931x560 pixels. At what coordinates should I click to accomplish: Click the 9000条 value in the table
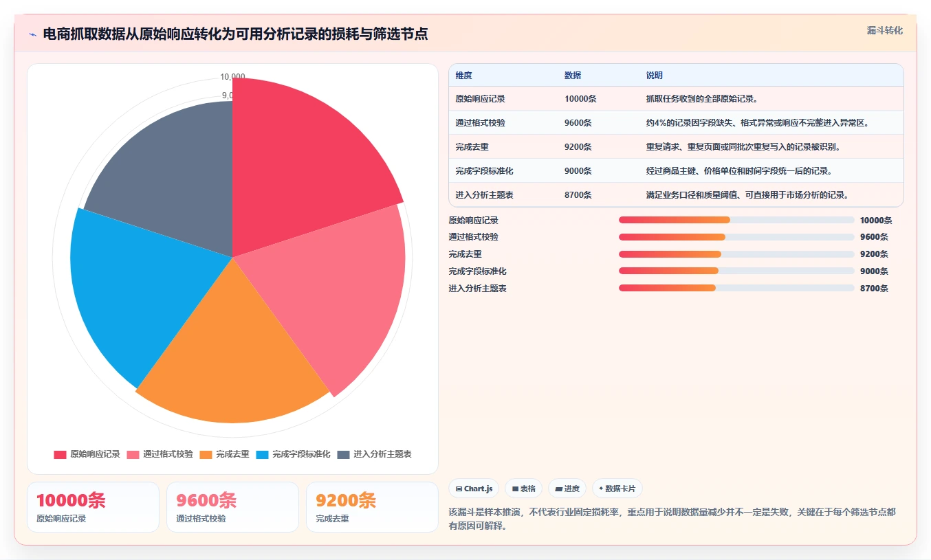pos(578,171)
